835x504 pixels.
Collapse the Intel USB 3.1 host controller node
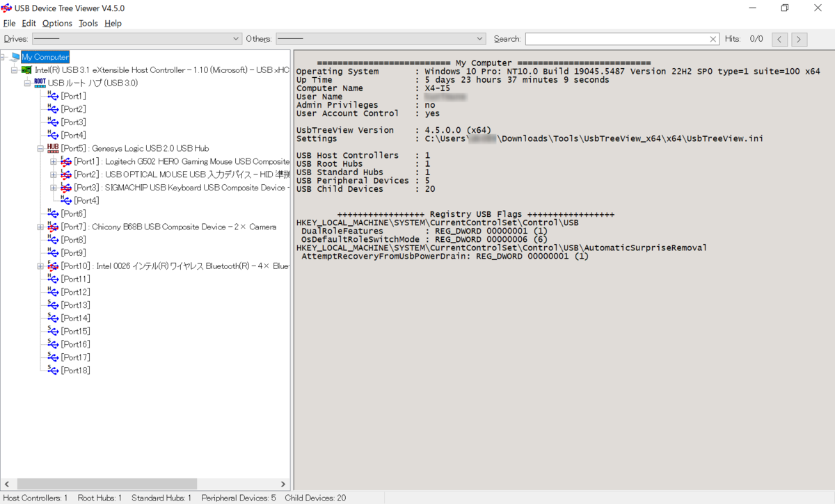pyautogui.click(x=15, y=70)
